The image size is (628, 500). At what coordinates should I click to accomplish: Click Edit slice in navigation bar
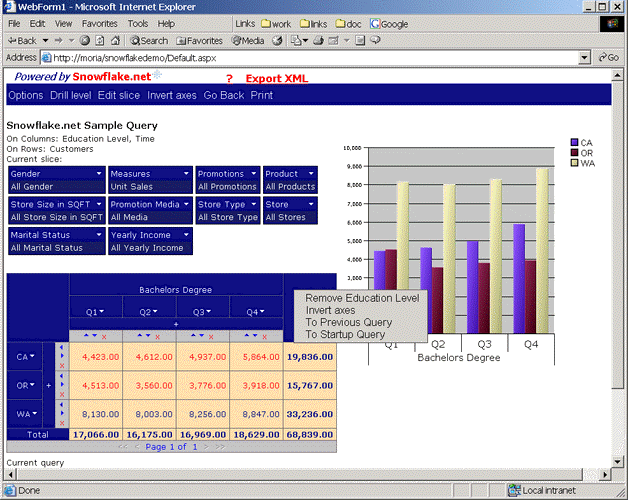click(x=119, y=95)
